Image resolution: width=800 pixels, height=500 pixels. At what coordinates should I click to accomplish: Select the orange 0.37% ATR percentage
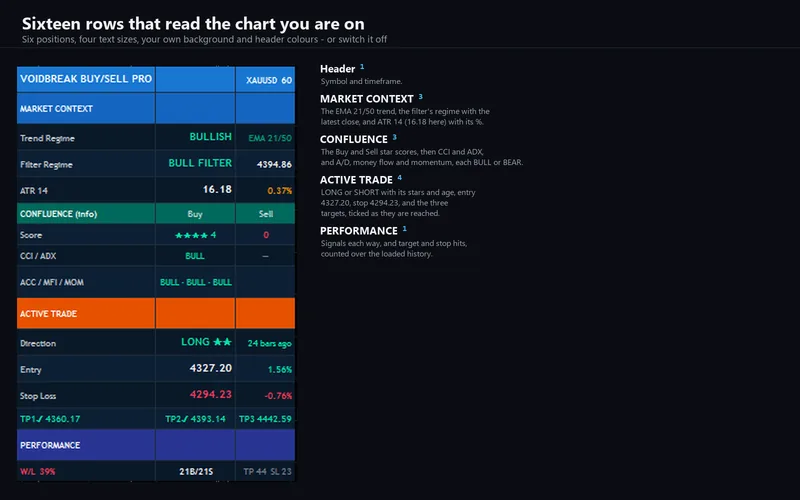point(280,191)
